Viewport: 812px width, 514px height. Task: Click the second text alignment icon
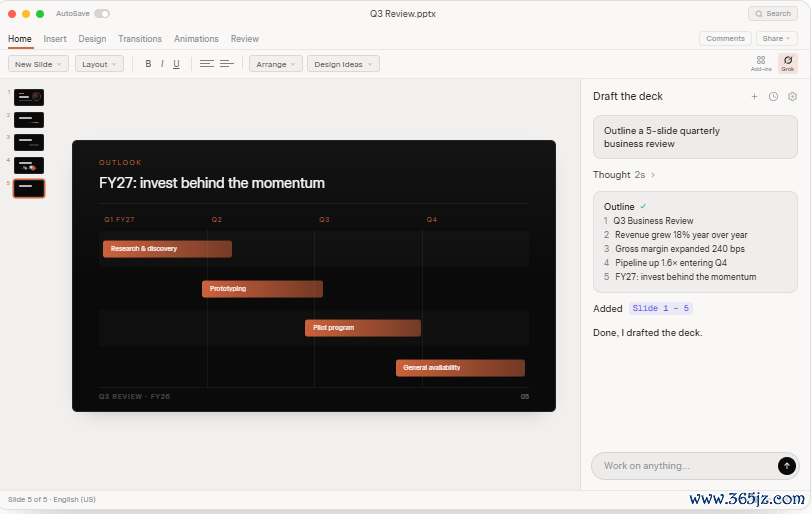[x=227, y=64]
